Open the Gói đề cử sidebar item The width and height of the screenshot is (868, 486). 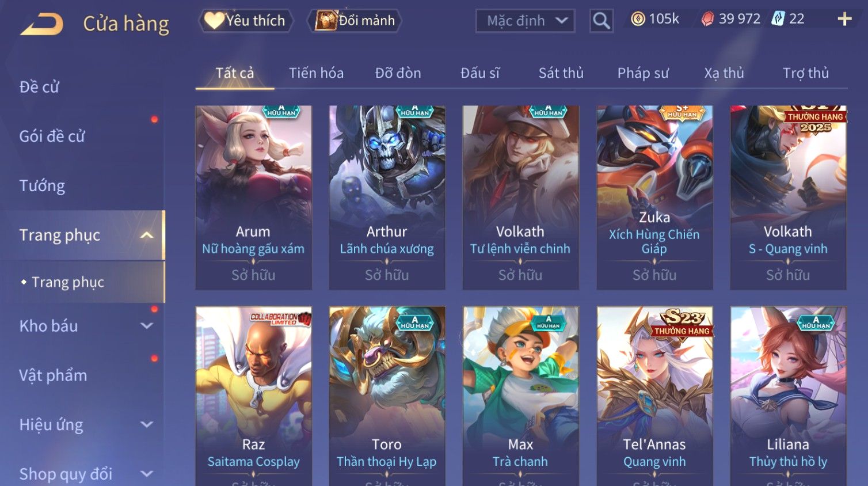pos(52,136)
